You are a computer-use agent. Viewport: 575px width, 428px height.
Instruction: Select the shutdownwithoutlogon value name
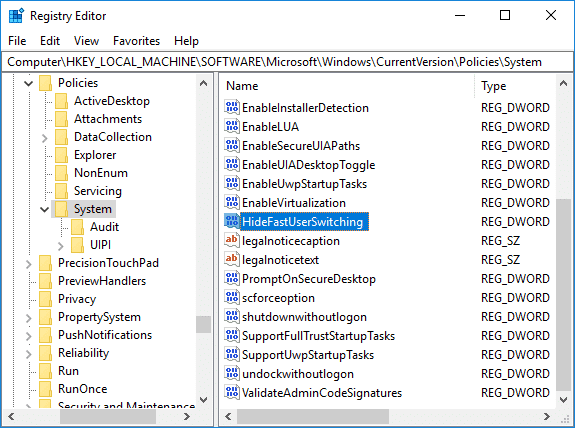pyautogui.click(x=304, y=317)
